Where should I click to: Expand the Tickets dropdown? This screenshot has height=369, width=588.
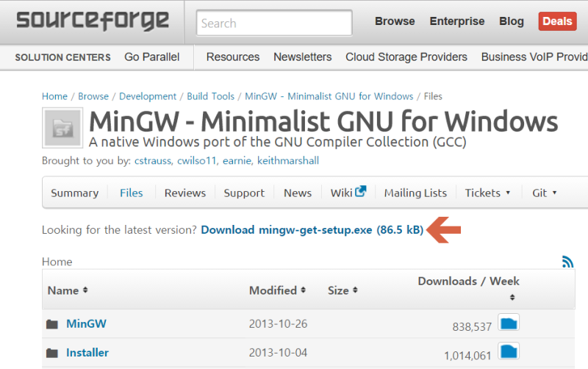tap(487, 193)
